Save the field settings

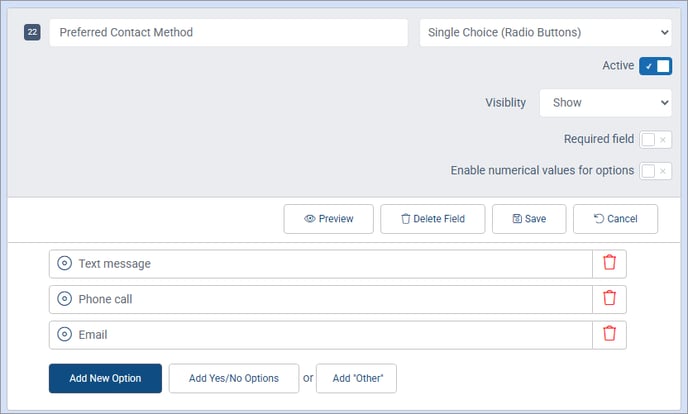pos(529,219)
